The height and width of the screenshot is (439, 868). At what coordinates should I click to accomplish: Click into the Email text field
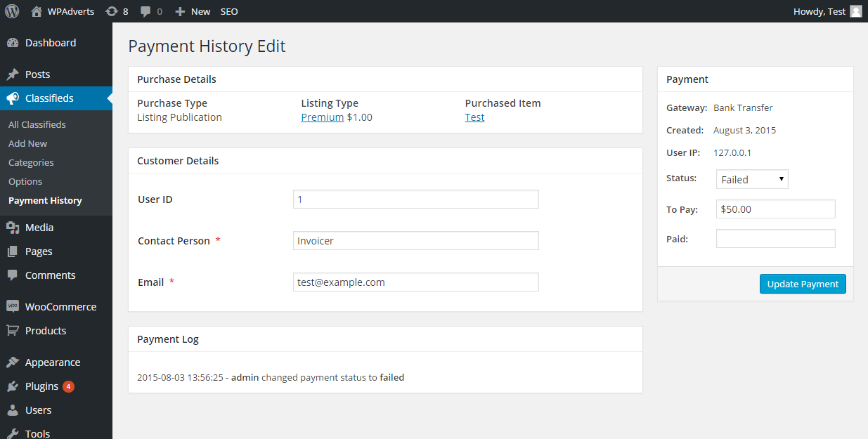(415, 282)
